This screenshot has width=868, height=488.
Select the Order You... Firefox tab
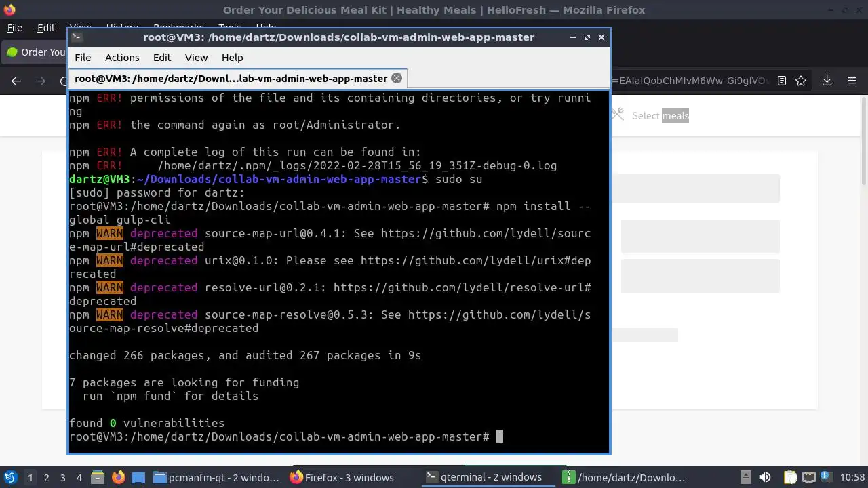pos(35,52)
